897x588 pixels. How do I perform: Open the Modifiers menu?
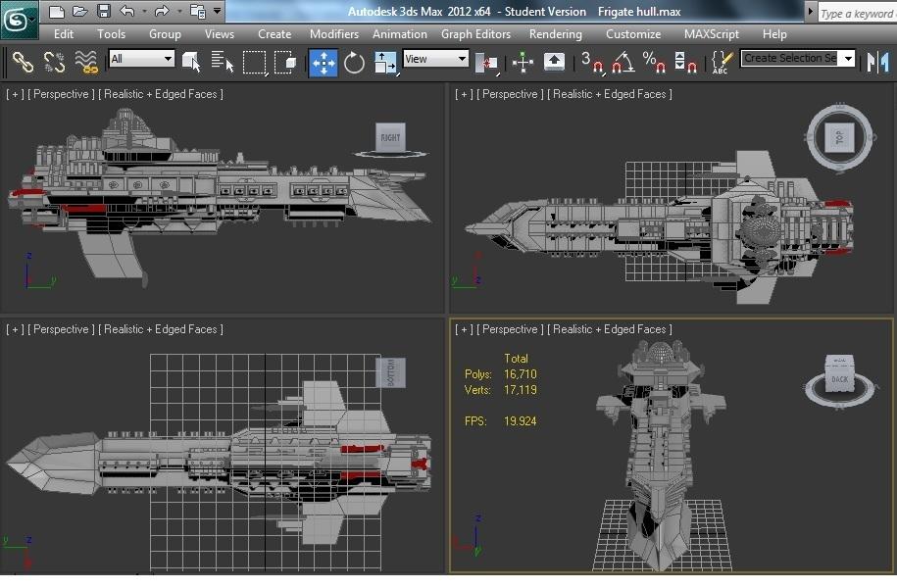[334, 33]
